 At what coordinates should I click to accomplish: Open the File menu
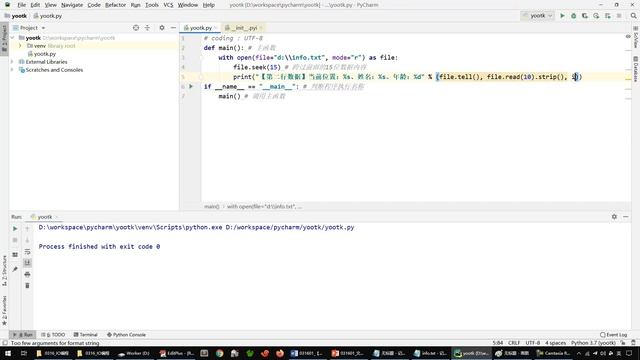coord(21,5)
